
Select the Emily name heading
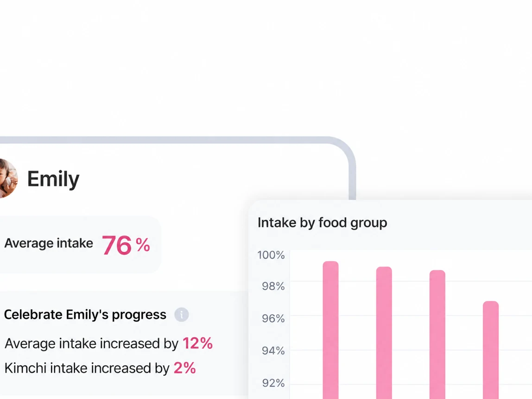coord(53,179)
